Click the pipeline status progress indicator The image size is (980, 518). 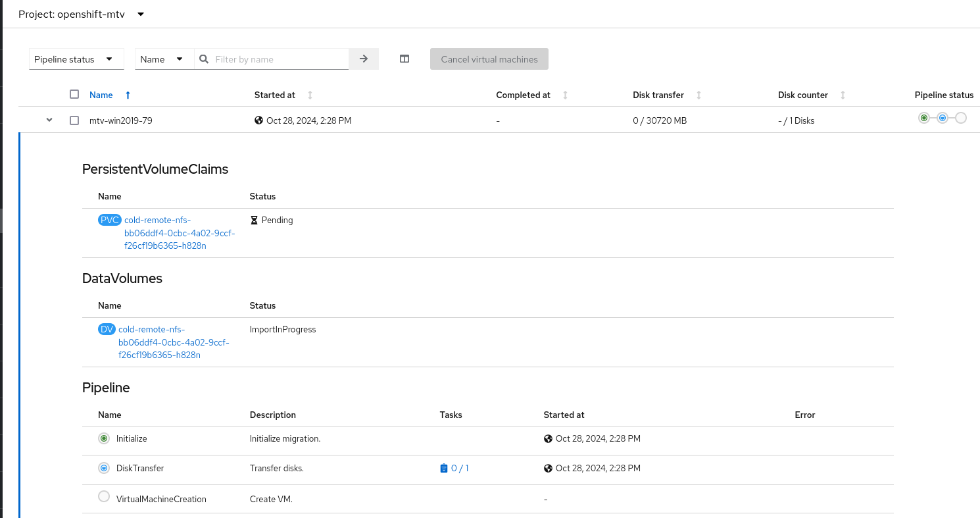[x=942, y=118]
